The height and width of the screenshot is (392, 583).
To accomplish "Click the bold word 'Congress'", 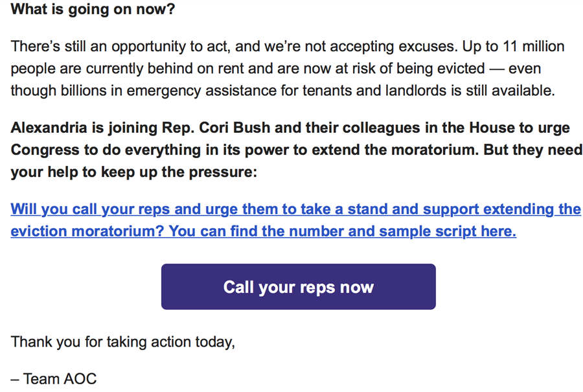I will click(x=45, y=150).
